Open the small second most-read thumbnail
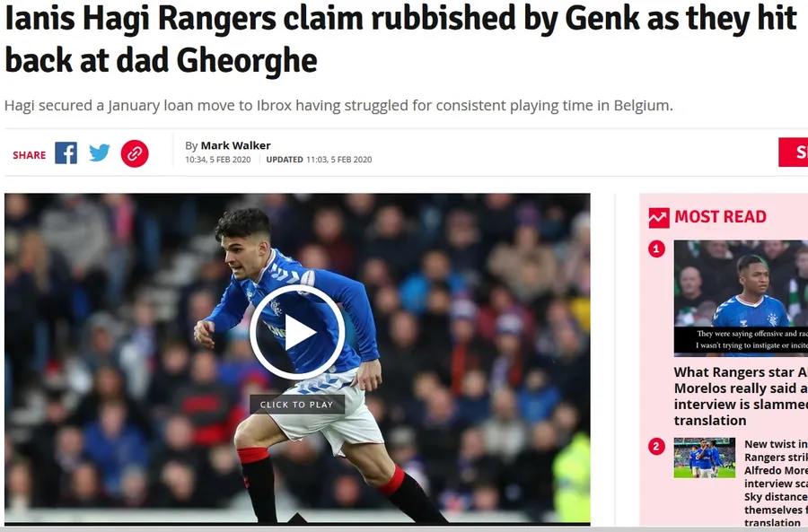 pyautogui.click(x=705, y=458)
